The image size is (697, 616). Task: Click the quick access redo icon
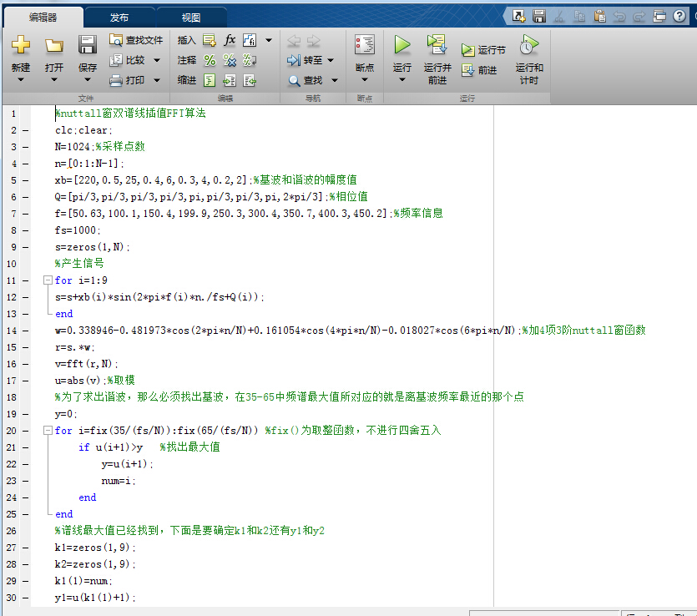(639, 17)
